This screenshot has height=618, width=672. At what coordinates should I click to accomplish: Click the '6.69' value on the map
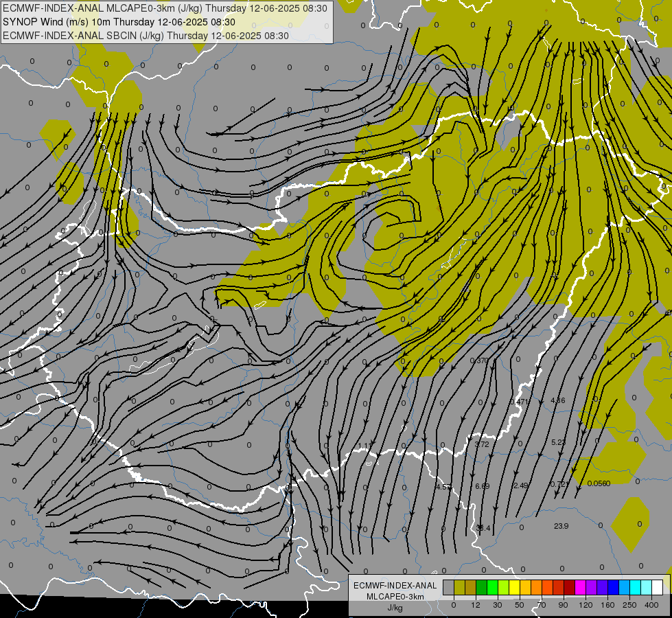[x=482, y=486]
